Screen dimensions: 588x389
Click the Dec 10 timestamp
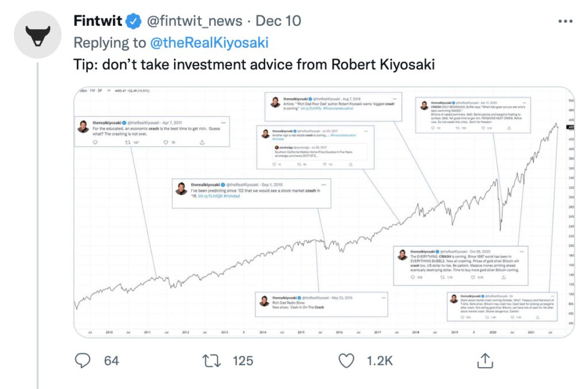pos(278,21)
